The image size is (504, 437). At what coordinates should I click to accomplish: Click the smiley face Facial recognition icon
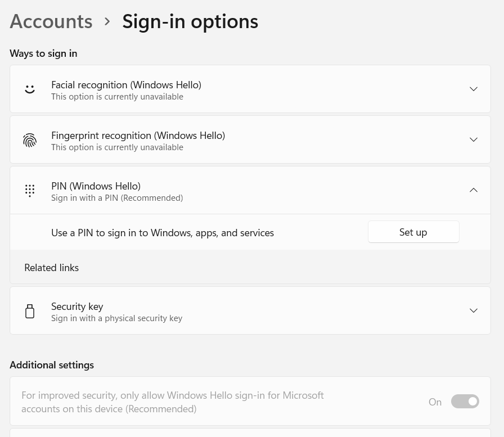click(30, 89)
